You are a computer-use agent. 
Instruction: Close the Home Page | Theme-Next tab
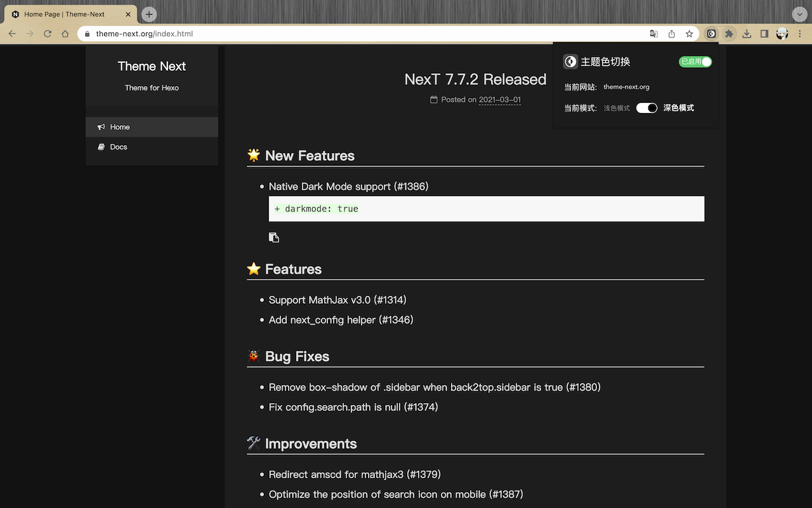[128, 14]
